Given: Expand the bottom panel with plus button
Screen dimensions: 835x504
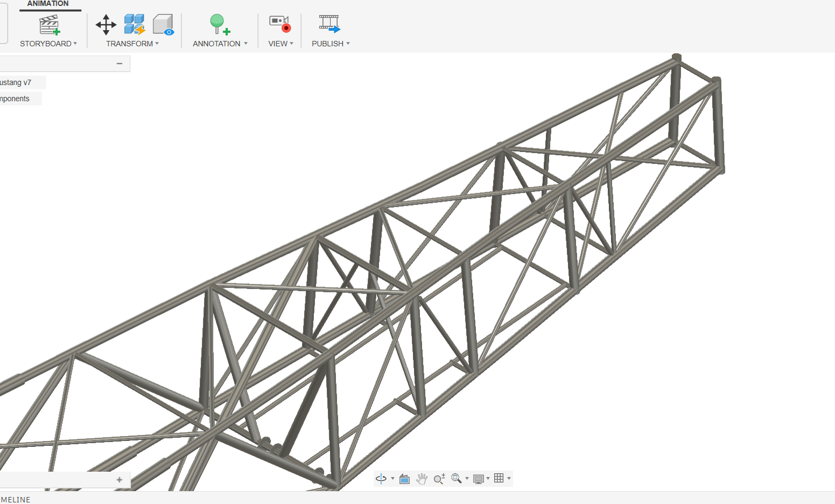Looking at the screenshot, I should (x=120, y=480).
